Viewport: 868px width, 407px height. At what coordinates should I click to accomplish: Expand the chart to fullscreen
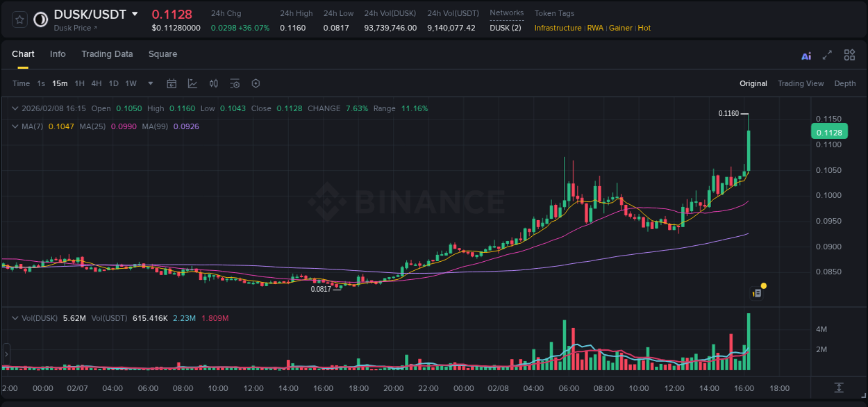pyautogui.click(x=826, y=55)
